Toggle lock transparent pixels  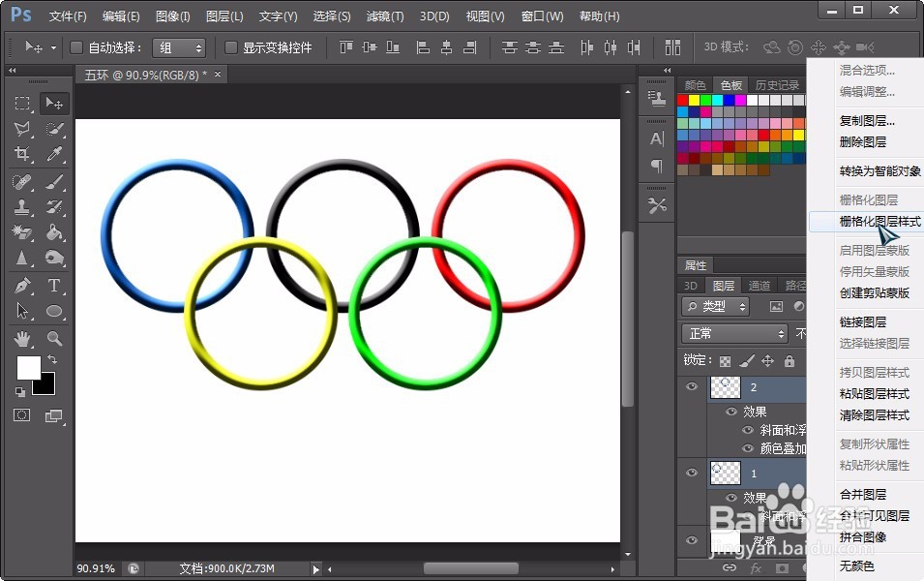tap(725, 361)
